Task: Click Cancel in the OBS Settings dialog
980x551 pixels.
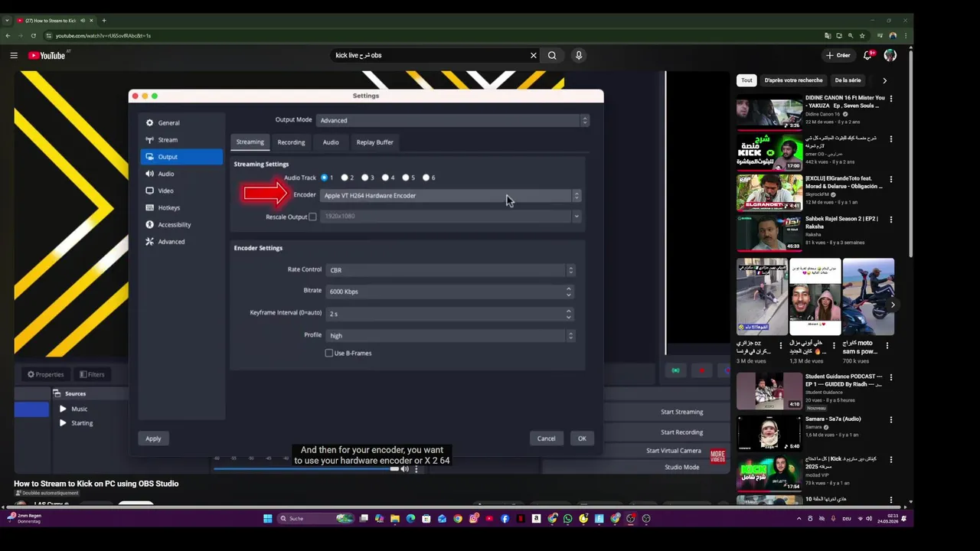Action: (546, 439)
